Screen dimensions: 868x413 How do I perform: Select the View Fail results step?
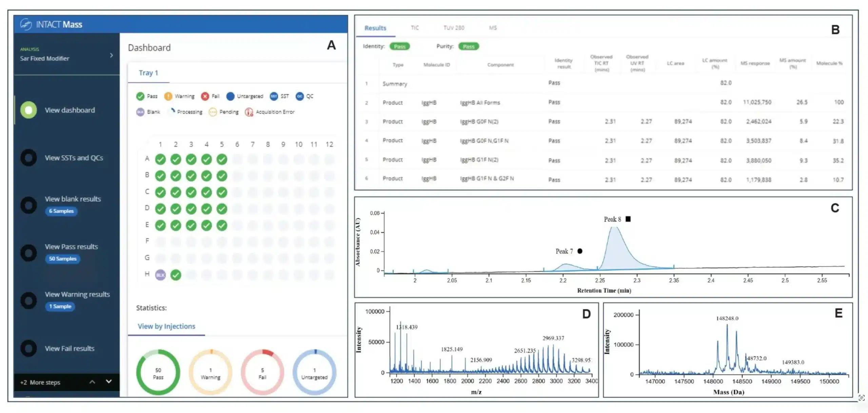click(x=69, y=349)
